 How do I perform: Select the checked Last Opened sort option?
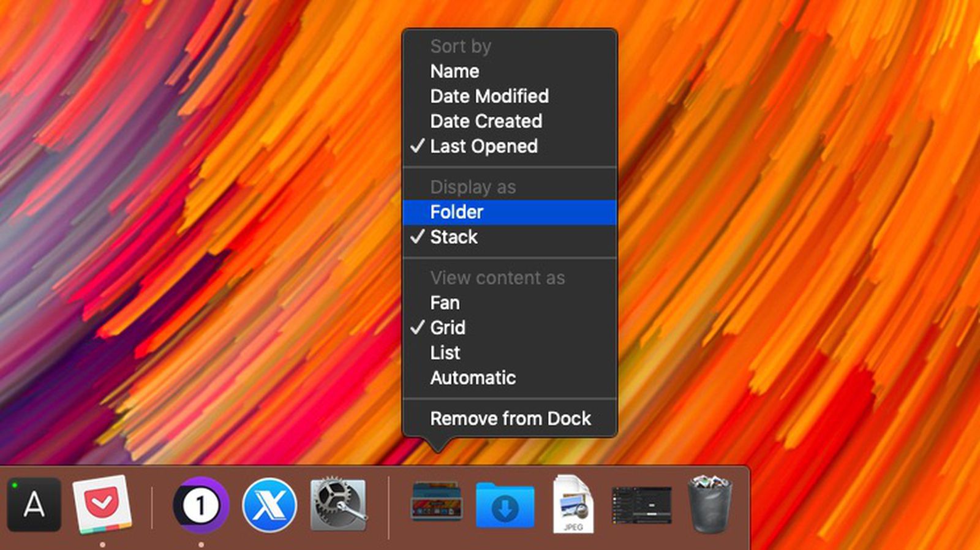pyautogui.click(x=510, y=146)
